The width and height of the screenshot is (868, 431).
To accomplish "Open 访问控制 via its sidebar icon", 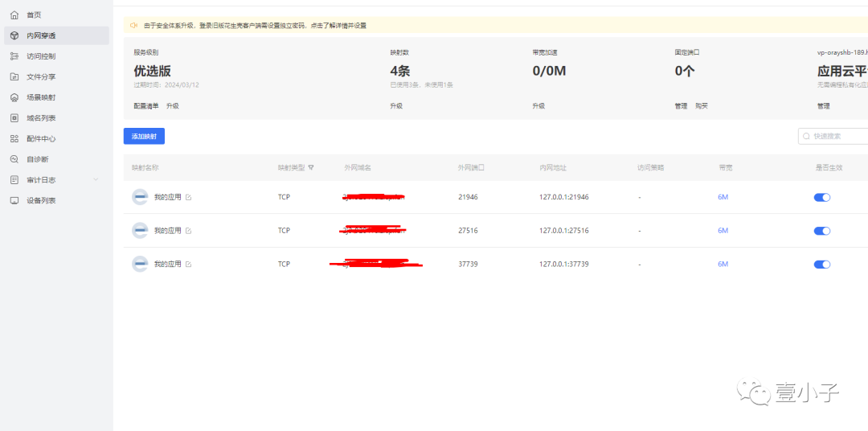I will point(14,56).
